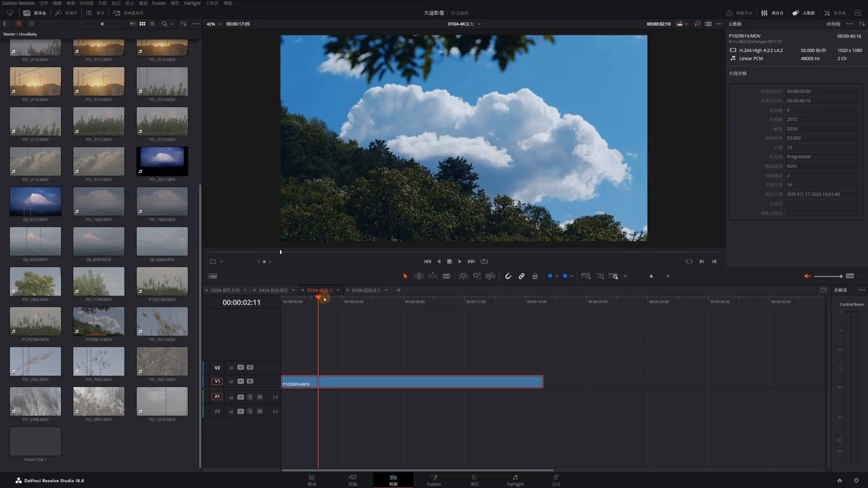Switch to the Fusion page
Screen dimensions: 868x488
pyautogui.click(x=434, y=480)
